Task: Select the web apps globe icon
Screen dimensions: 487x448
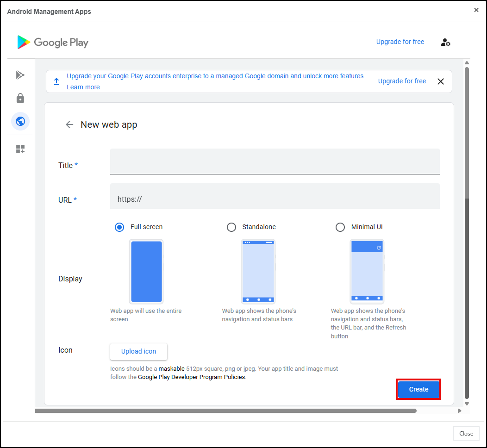Action: [x=20, y=121]
